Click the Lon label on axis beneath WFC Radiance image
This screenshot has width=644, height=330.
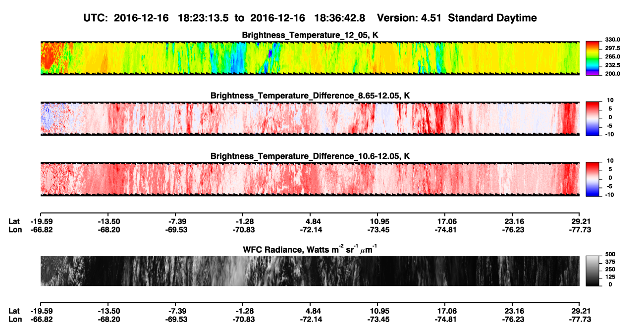(x=14, y=319)
